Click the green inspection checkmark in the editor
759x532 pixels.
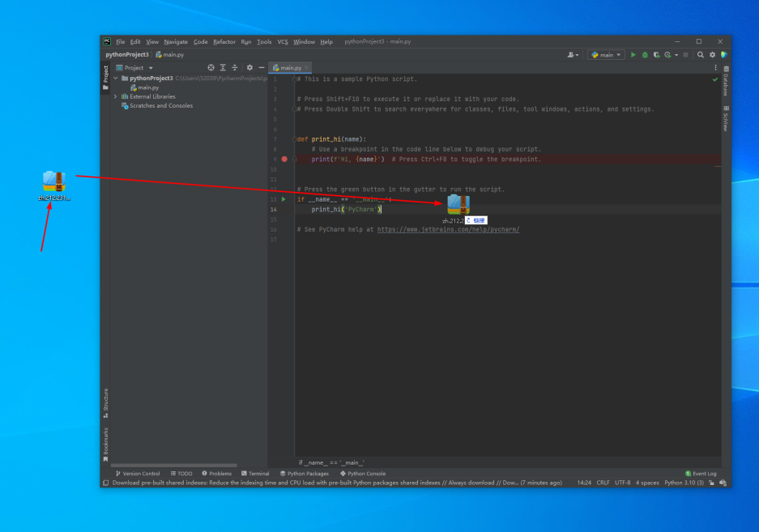coord(715,79)
